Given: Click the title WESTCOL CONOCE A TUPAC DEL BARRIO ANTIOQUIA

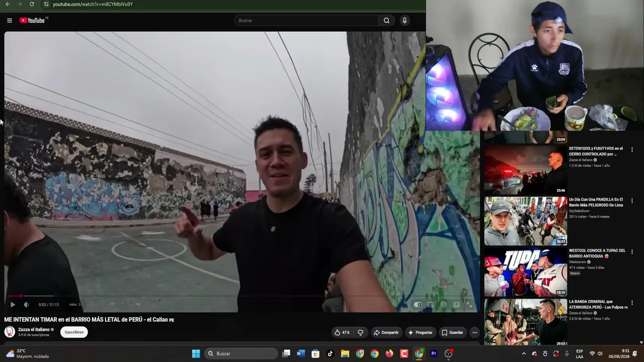Looking at the screenshot, I should (597, 253).
